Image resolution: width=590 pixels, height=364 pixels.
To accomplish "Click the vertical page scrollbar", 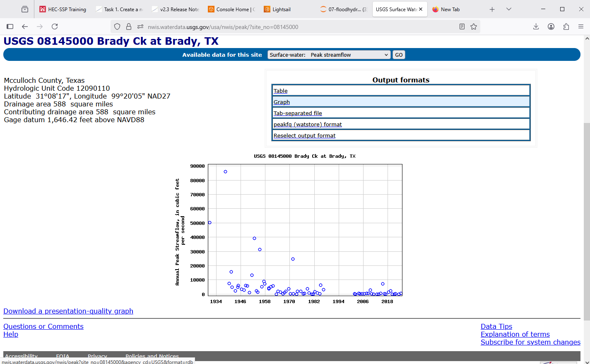I will coord(587,199).
